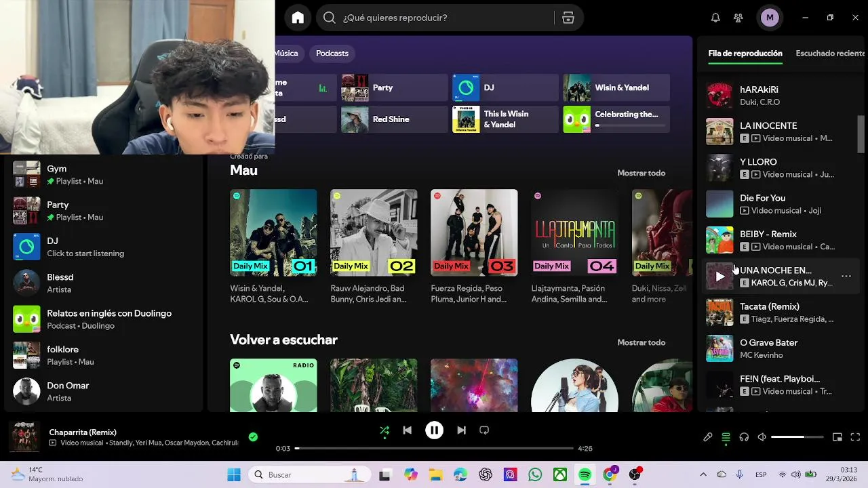
Task: Open Don Omar artist in library
Action: [x=105, y=391]
